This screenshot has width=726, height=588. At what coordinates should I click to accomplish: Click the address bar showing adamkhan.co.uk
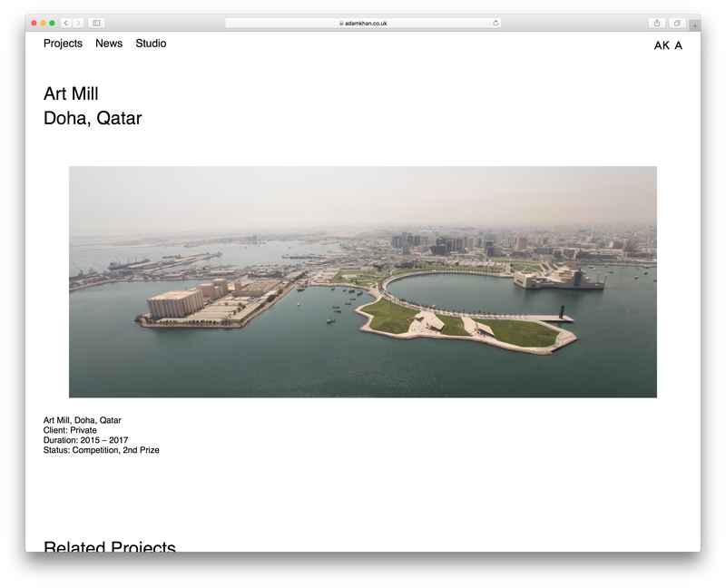click(362, 24)
